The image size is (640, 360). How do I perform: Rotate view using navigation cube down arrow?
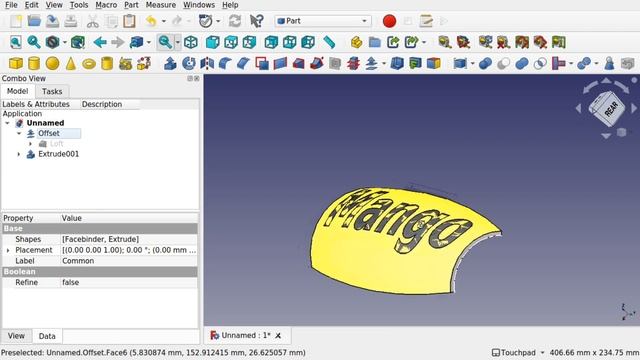[606, 136]
